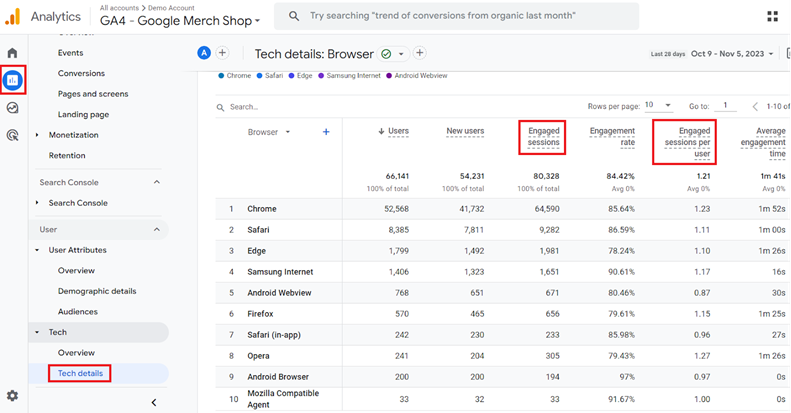Click the Safari legend color dot
This screenshot has height=413, width=791.
point(259,76)
